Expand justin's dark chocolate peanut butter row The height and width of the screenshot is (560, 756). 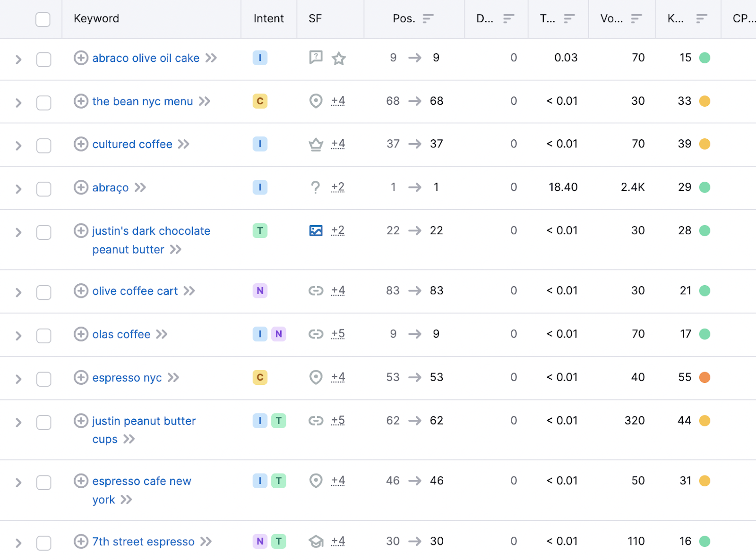(18, 232)
